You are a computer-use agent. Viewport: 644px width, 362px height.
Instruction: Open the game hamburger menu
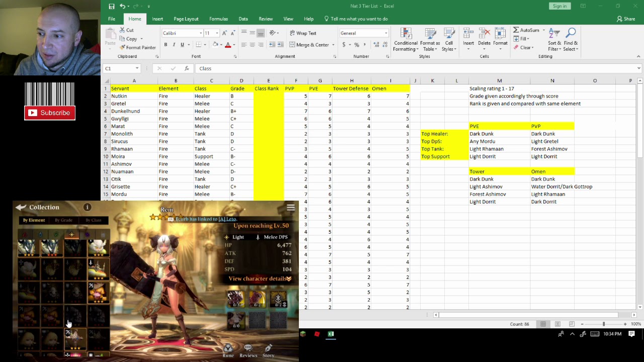(291, 207)
